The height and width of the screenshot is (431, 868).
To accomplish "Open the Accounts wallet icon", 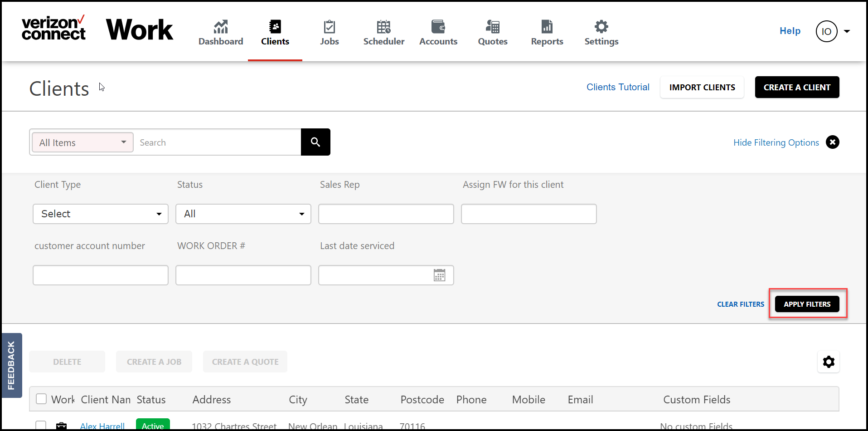I will [x=438, y=27].
